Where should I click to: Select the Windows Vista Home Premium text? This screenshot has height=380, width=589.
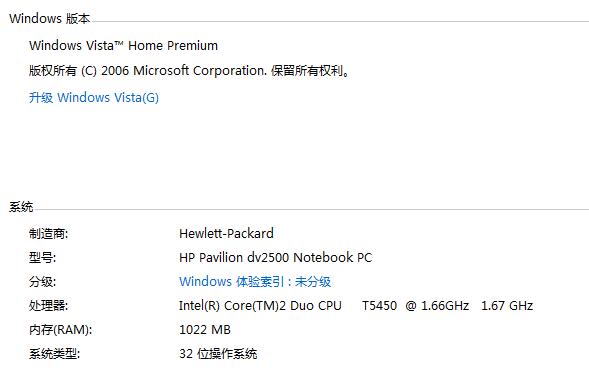(x=123, y=46)
